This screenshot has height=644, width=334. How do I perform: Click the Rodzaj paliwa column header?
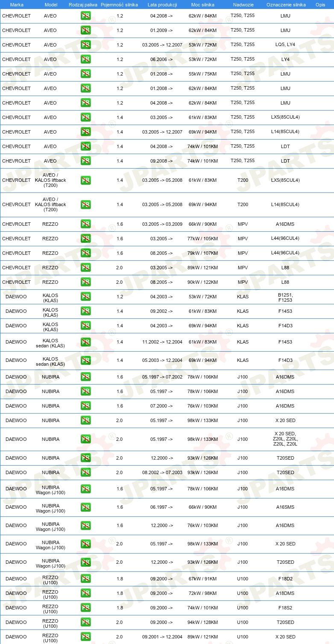[x=83, y=4]
